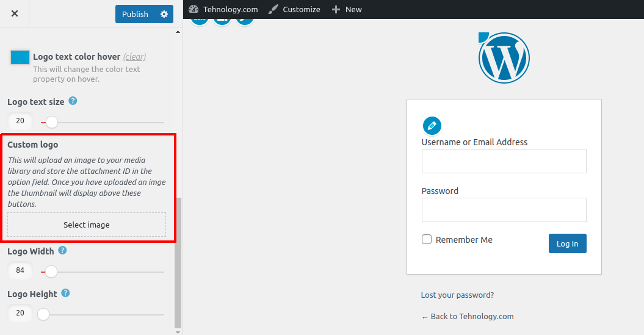The image size is (644, 335).
Task: Click the New plus icon in admin bar
Action: (x=336, y=9)
